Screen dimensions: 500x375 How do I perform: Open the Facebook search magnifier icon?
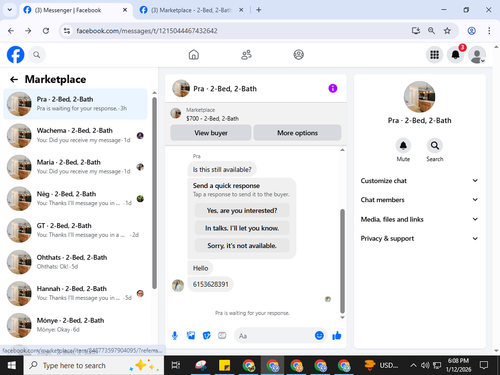tap(37, 55)
